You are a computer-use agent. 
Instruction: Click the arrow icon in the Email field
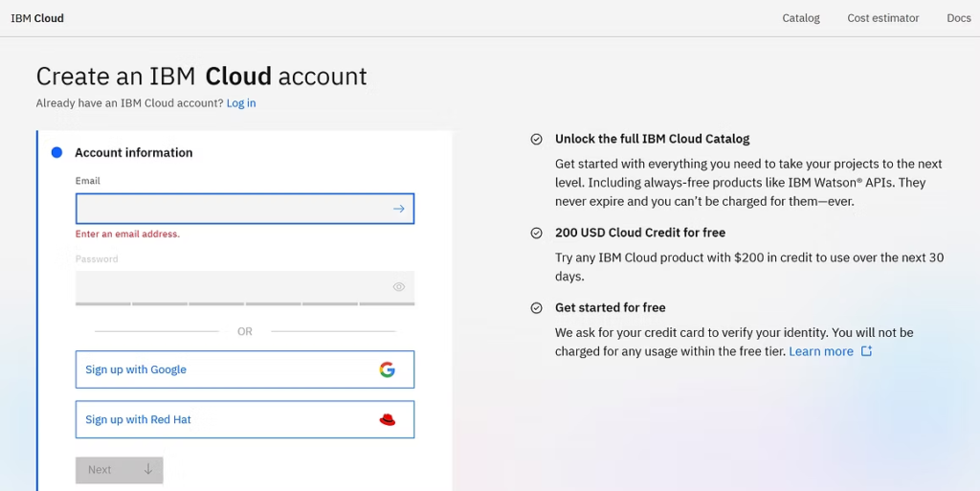pos(399,209)
